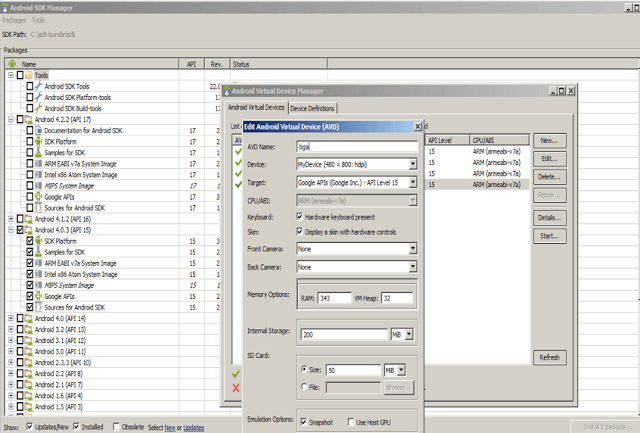The image size is (640, 433).
Task: Expand the Android 2.3.3 (API 10) node
Action: pyautogui.click(x=11, y=362)
